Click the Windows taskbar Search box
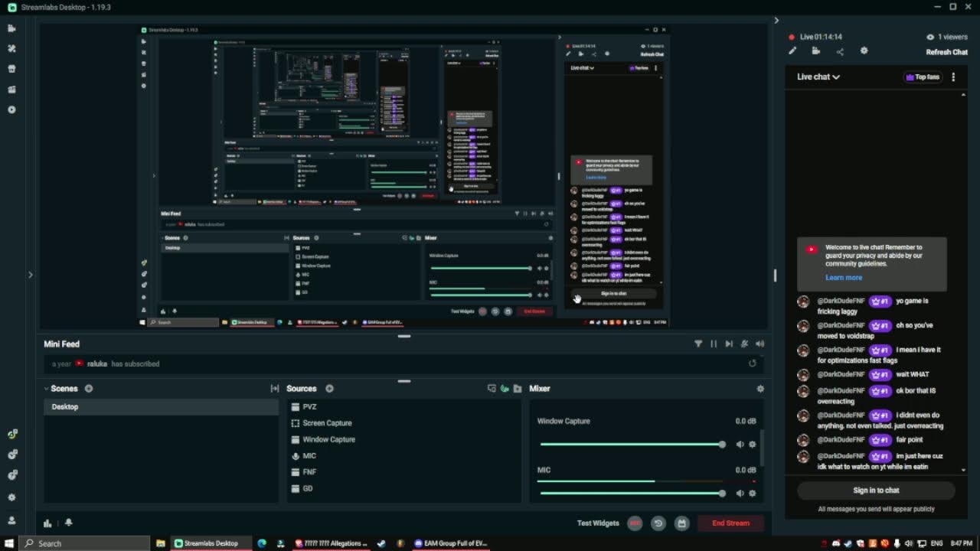Viewport: 980px width, 551px height. click(x=84, y=543)
